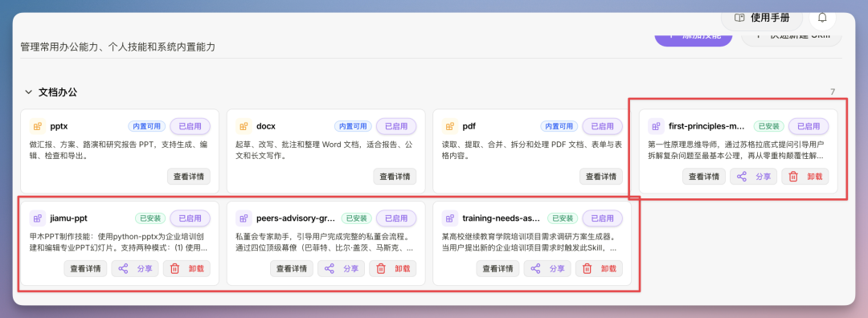Click description starting 第一性原理思维导师

[736, 149]
